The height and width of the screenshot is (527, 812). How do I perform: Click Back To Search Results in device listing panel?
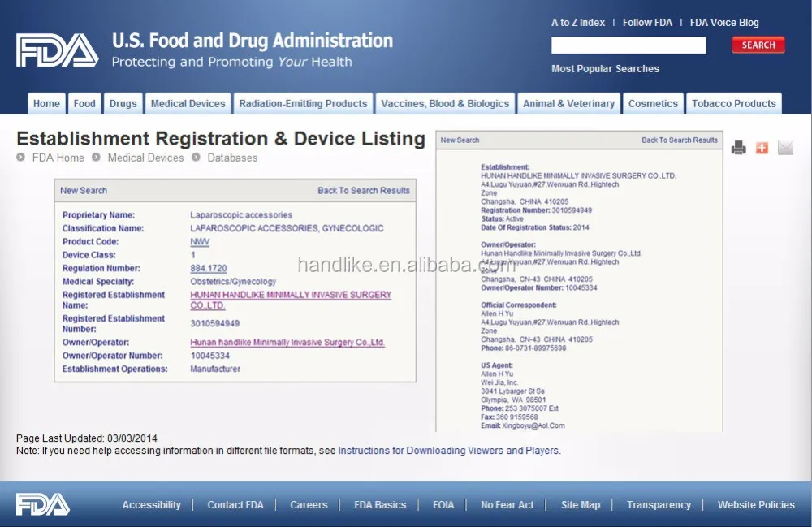coord(364,191)
